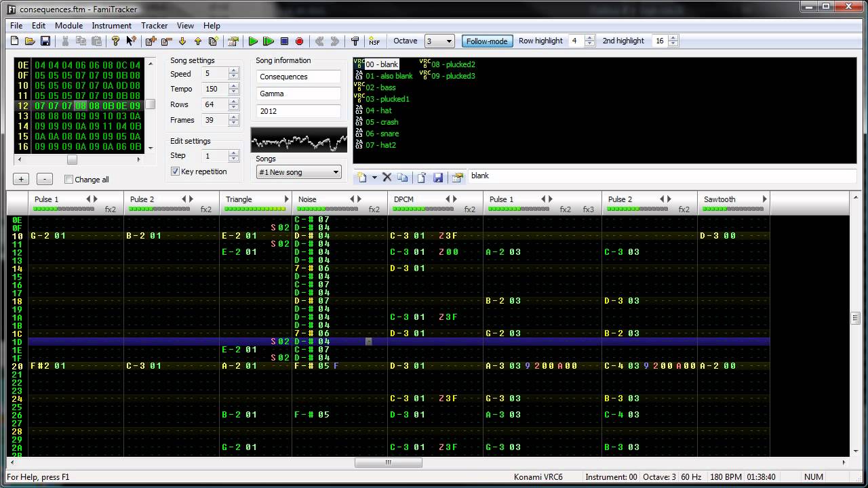The height and width of the screenshot is (488, 868).
Task: Open the File menu
Action: (16, 26)
